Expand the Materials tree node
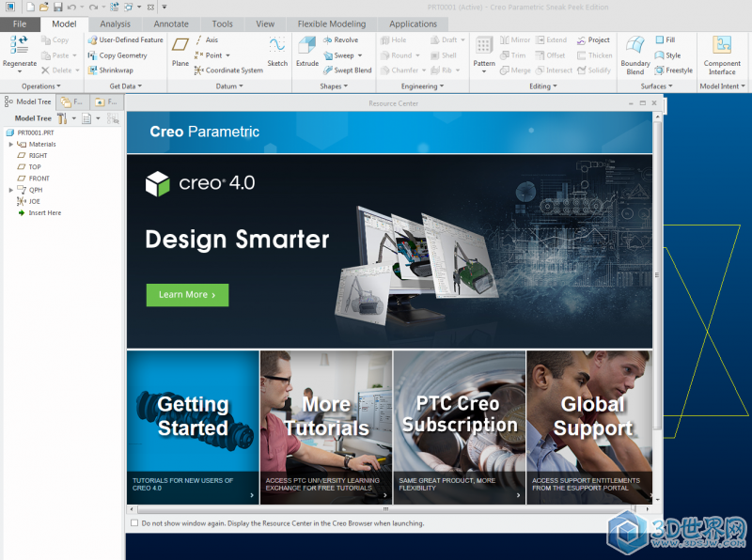This screenshot has width=752, height=560. tap(10, 144)
